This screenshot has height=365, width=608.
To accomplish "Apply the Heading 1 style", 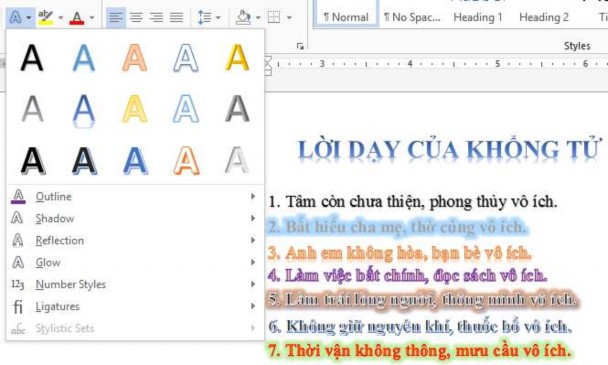I will click(478, 17).
